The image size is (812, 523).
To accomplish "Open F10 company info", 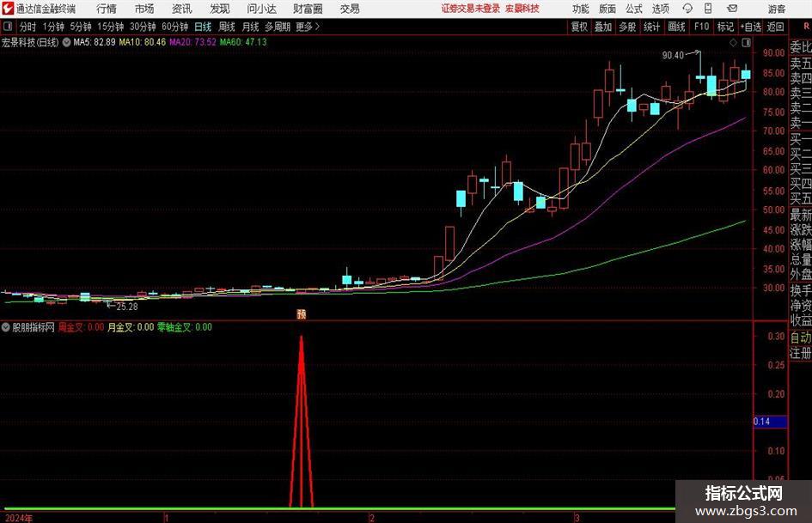I will click(701, 27).
